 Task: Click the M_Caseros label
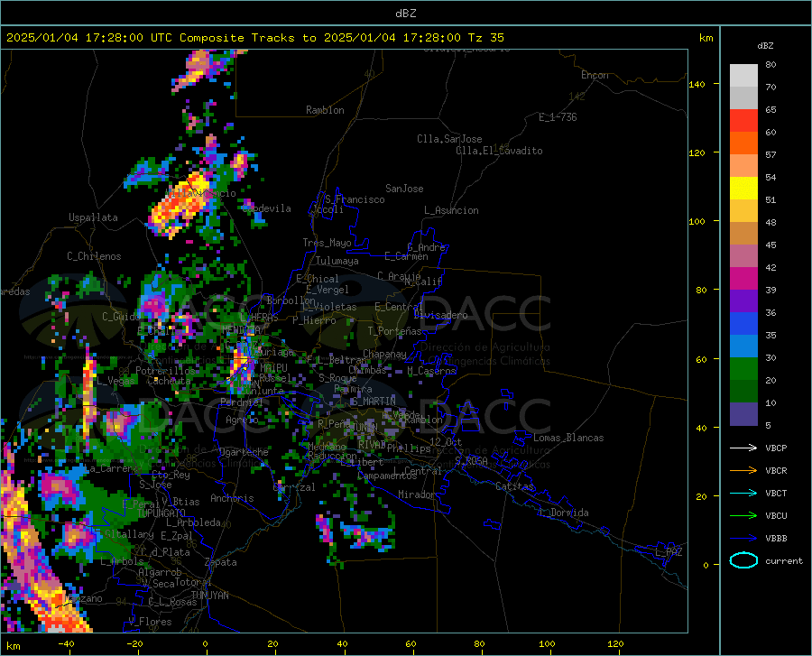[431, 371]
